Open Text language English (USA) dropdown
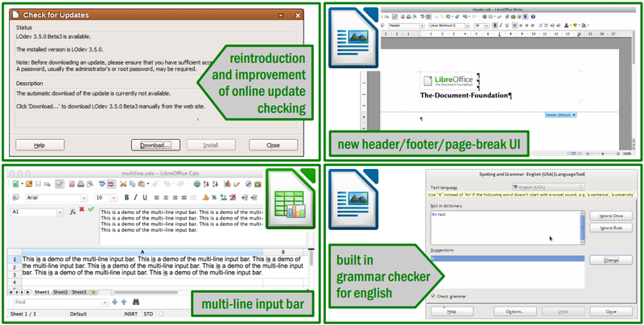Image resolution: width=644 pixels, height=325 pixels. (548, 187)
